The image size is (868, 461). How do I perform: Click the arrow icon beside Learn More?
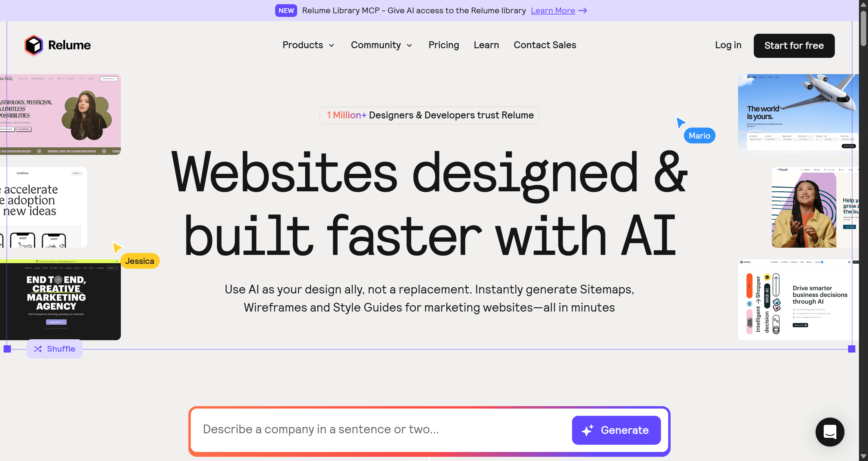pos(583,11)
